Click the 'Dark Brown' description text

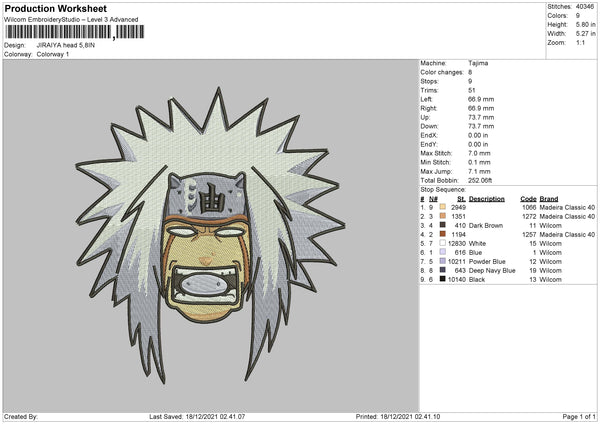pos(486,225)
